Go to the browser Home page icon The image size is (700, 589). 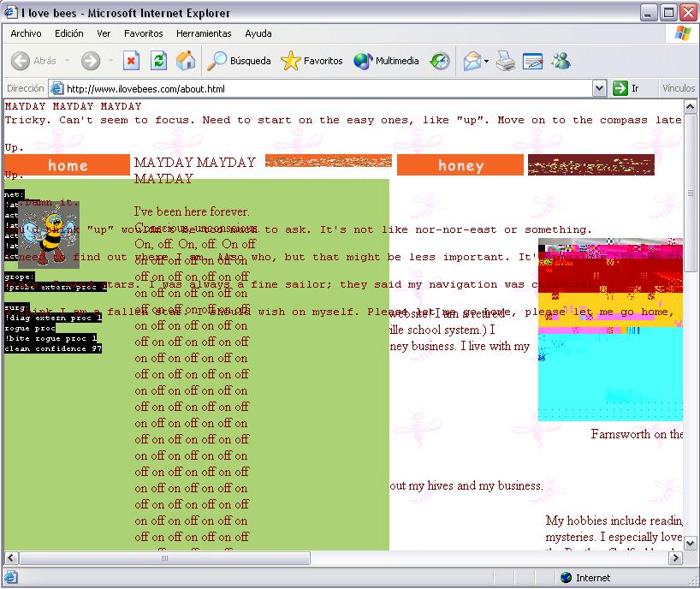pyautogui.click(x=185, y=61)
